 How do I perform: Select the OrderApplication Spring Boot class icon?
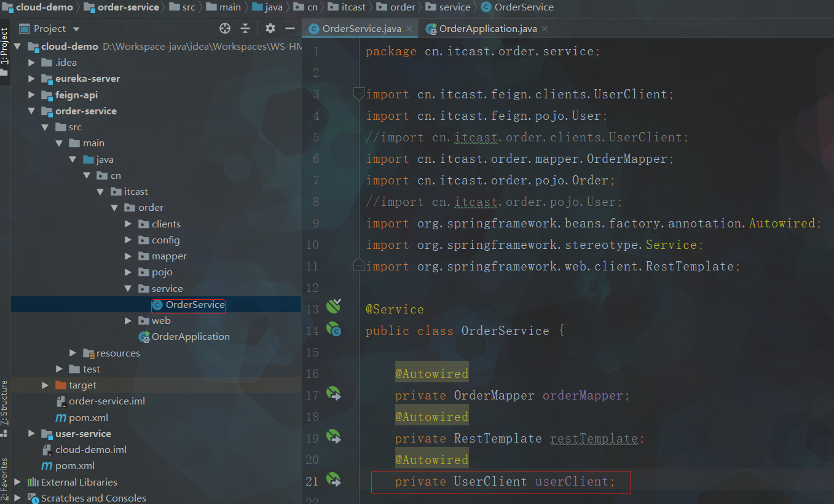[144, 337]
